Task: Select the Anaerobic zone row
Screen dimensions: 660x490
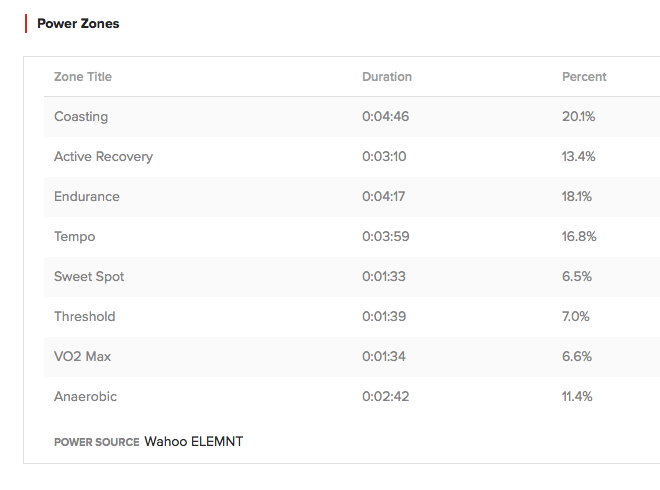Action: (x=86, y=397)
